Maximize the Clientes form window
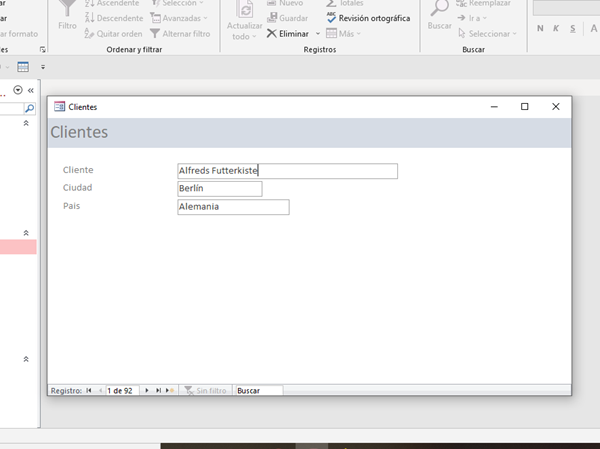Viewport: 600px width, 449px height. point(525,107)
